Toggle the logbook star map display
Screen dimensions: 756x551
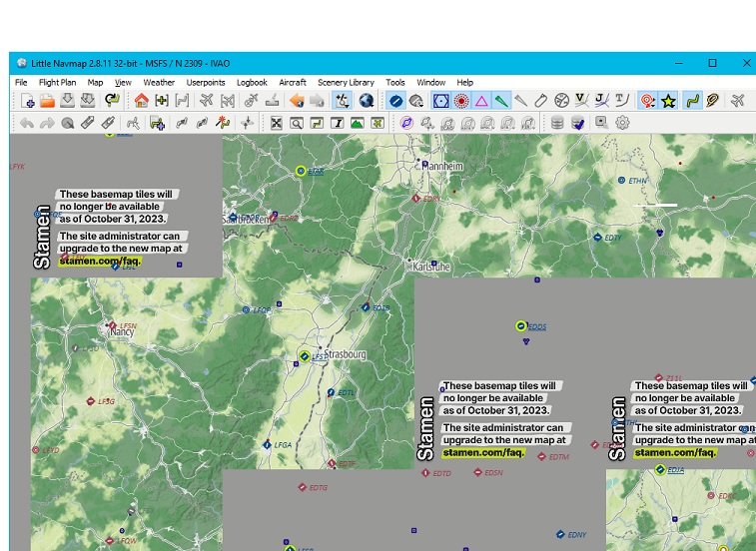668,101
